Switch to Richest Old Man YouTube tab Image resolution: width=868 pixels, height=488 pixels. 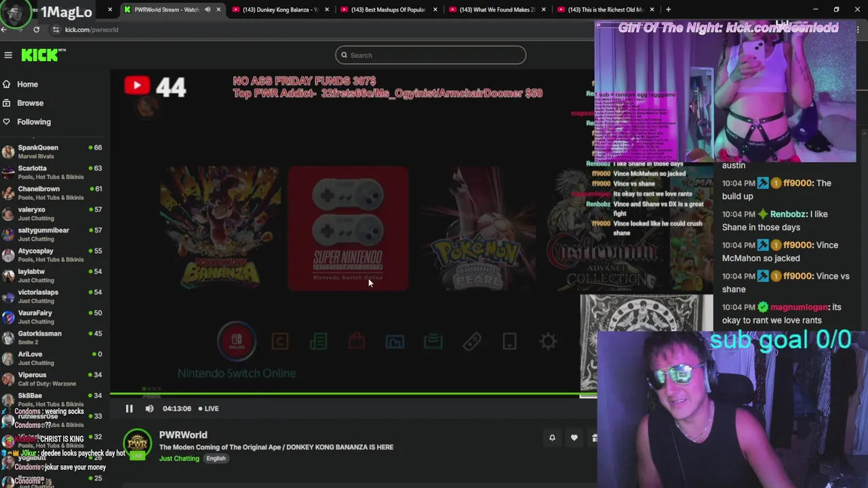pyautogui.click(x=605, y=9)
